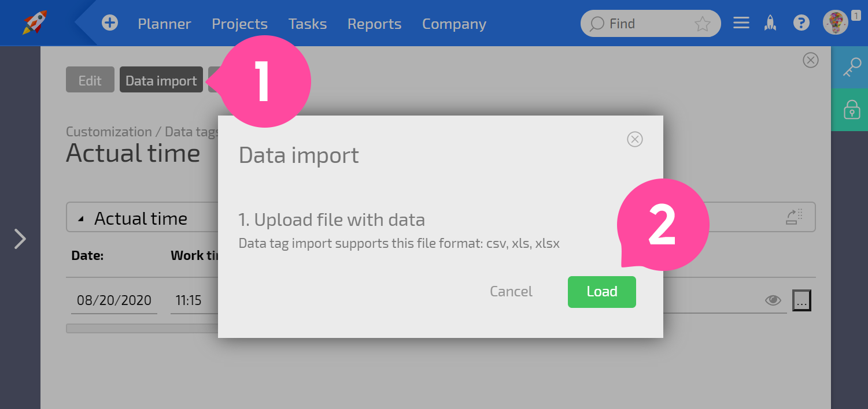The height and width of the screenshot is (409, 868).
Task: Click the star favorites icon in Find box
Action: tap(702, 24)
